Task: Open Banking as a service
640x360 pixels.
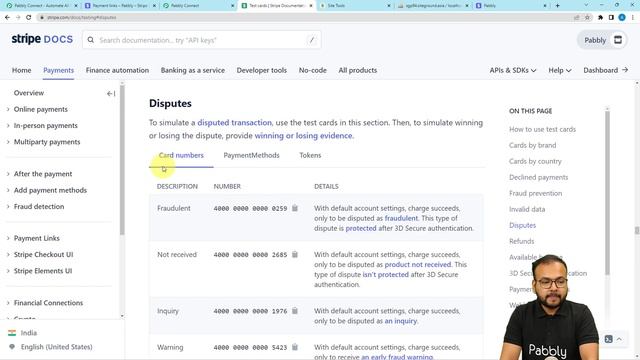Action: click(x=193, y=70)
